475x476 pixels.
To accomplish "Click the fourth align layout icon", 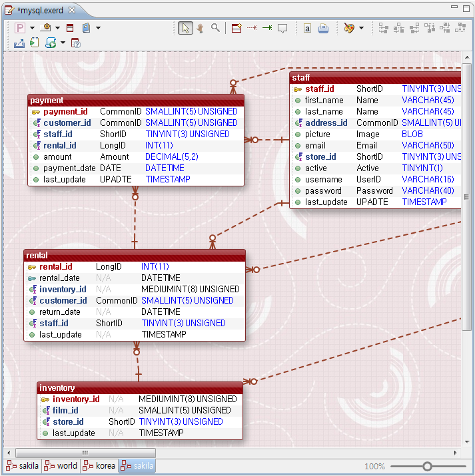I will [430, 28].
